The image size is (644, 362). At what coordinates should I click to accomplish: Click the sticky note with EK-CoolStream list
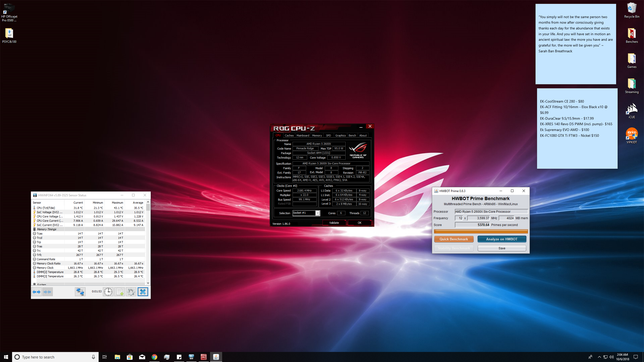(577, 128)
